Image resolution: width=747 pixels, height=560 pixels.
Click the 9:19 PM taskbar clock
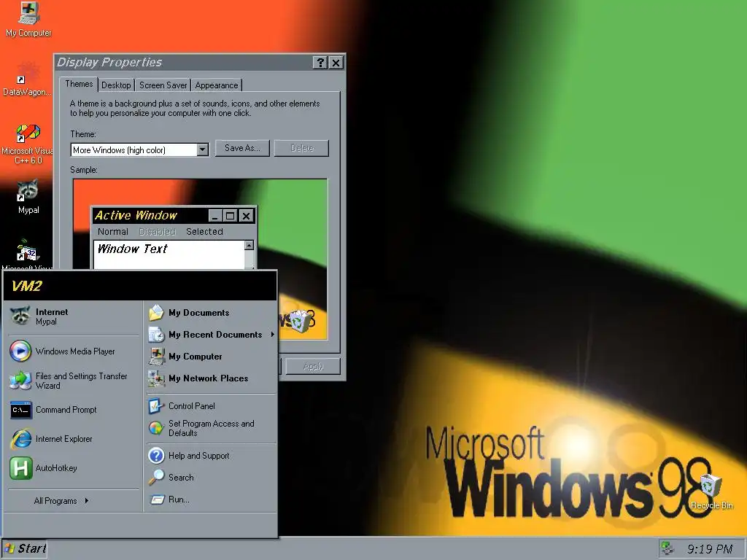pos(710,549)
